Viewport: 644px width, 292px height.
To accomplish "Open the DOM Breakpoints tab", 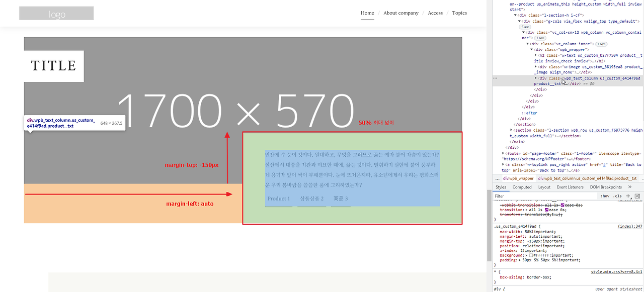I will [606, 187].
